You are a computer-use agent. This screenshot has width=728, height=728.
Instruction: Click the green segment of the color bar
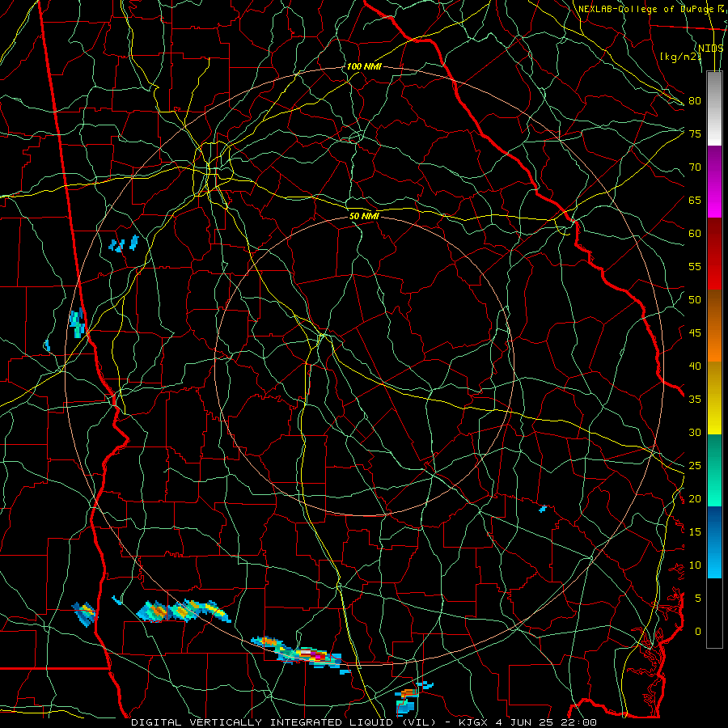(714, 470)
